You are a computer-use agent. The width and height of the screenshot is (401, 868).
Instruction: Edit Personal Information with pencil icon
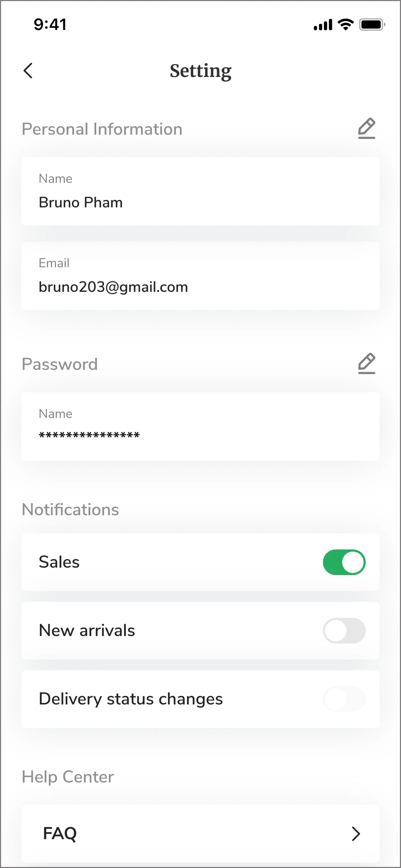tap(366, 128)
